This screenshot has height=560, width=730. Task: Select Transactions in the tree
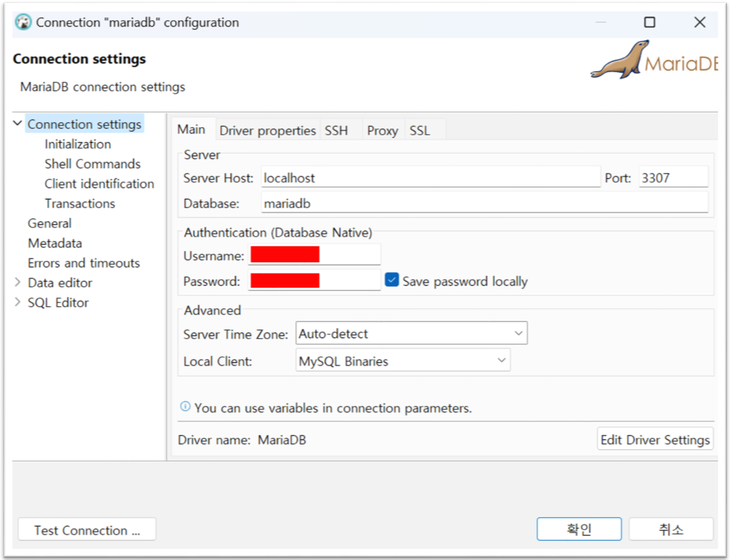[x=80, y=203]
